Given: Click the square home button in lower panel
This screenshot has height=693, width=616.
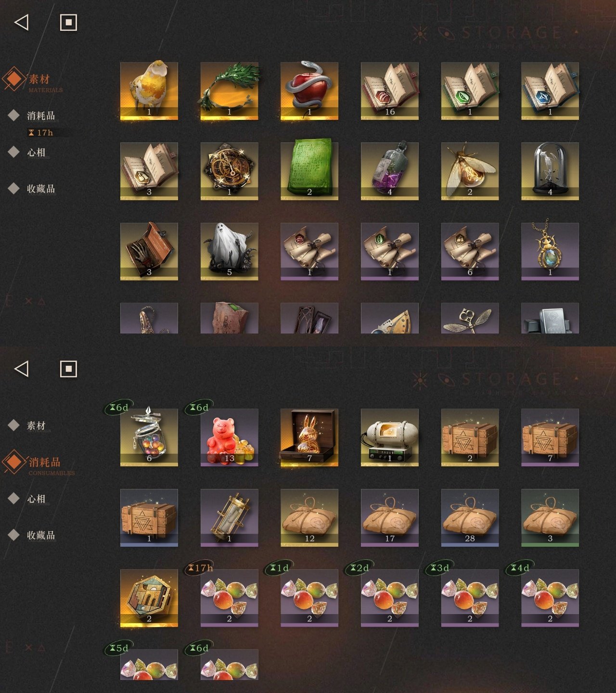Looking at the screenshot, I should 68,369.
